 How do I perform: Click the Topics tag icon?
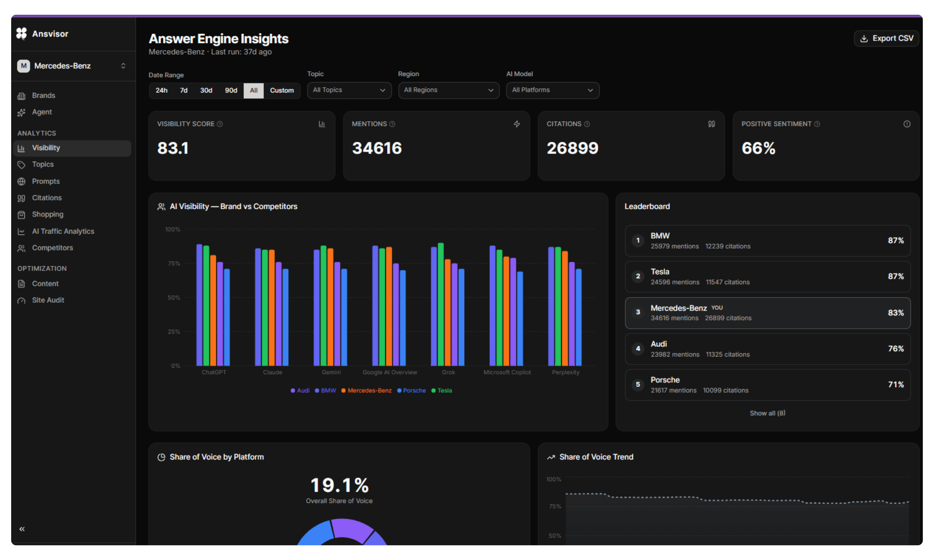tap(22, 165)
